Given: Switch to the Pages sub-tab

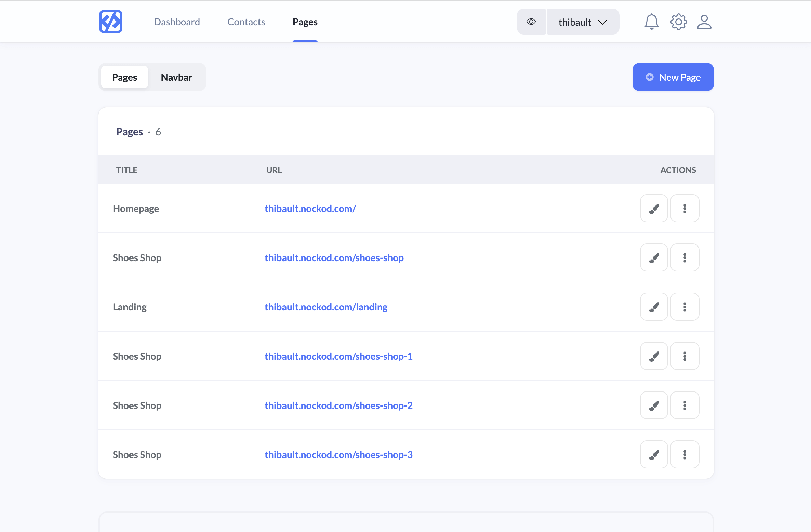Looking at the screenshot, I should tap(124, 77).
